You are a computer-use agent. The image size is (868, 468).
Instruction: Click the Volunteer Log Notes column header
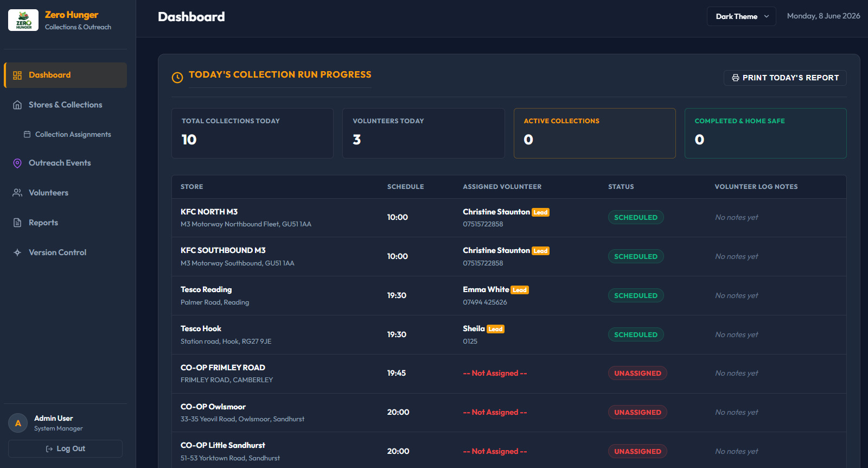point(756,187)
